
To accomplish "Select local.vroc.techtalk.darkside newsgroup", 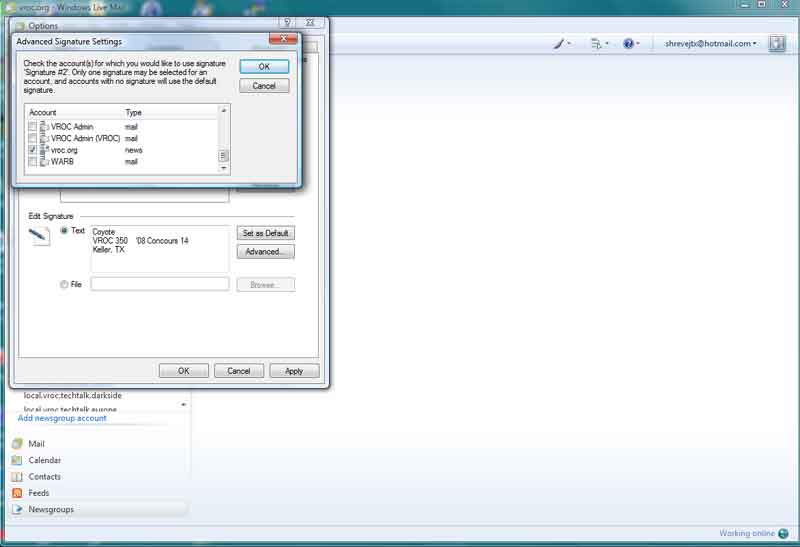I will [72, 395].
